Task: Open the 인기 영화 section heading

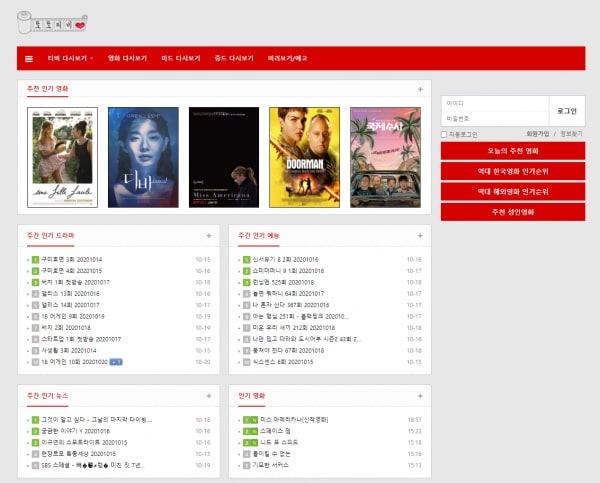Action: point(251,396)
